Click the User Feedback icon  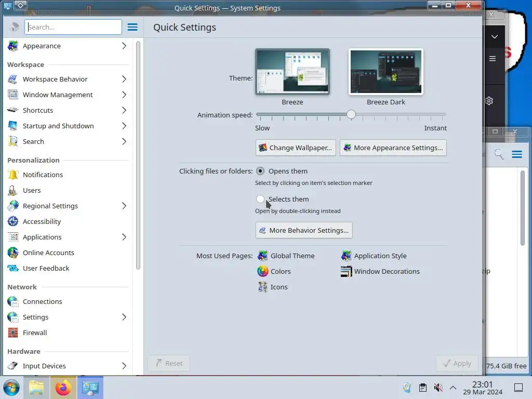(13, 269)
